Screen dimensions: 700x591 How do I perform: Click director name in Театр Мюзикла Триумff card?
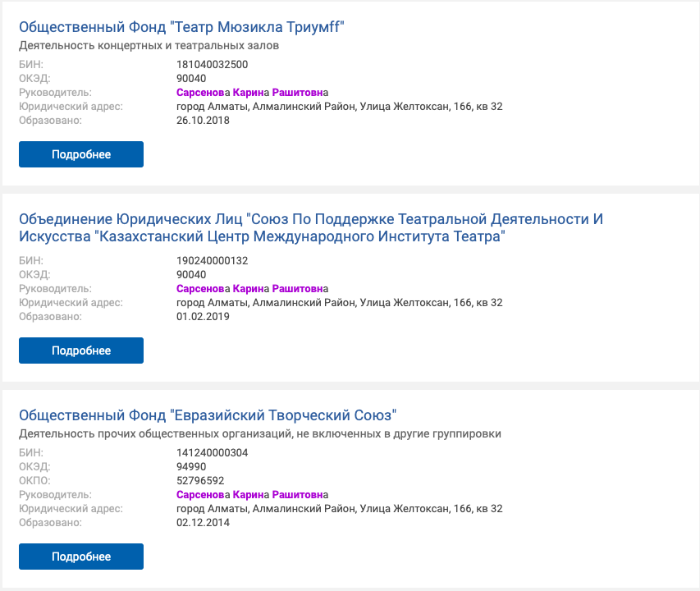point(252,93)
